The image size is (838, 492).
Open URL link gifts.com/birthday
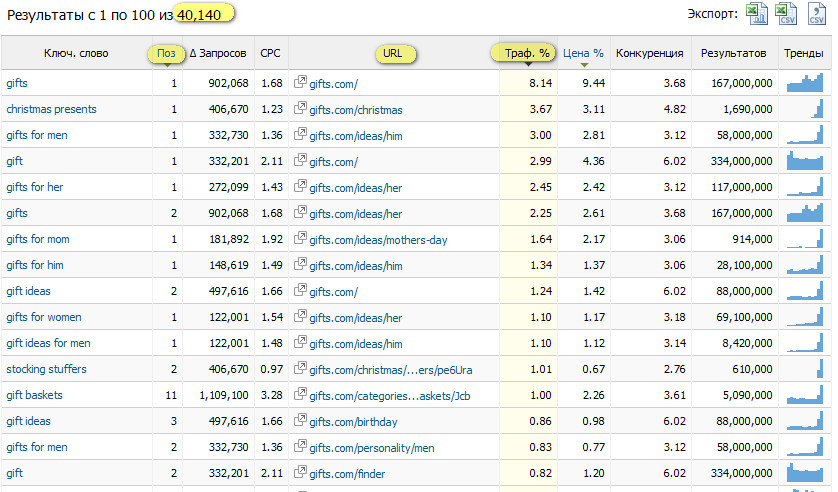pyautogui.click(x=353, y=422)
